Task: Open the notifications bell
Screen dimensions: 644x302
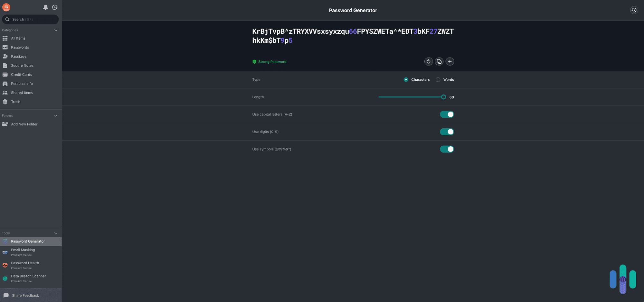Action: (x=45, y=7)
